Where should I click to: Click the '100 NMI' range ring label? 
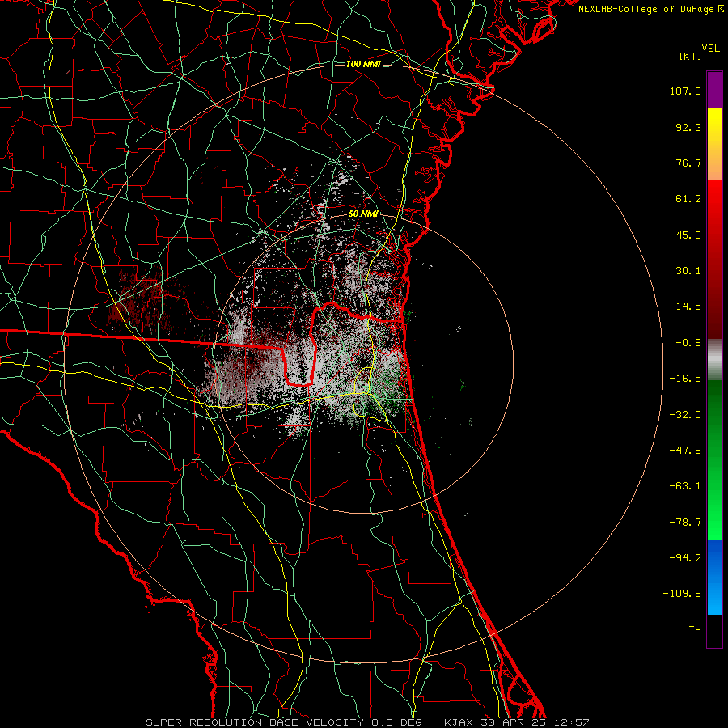click(363, 64)
